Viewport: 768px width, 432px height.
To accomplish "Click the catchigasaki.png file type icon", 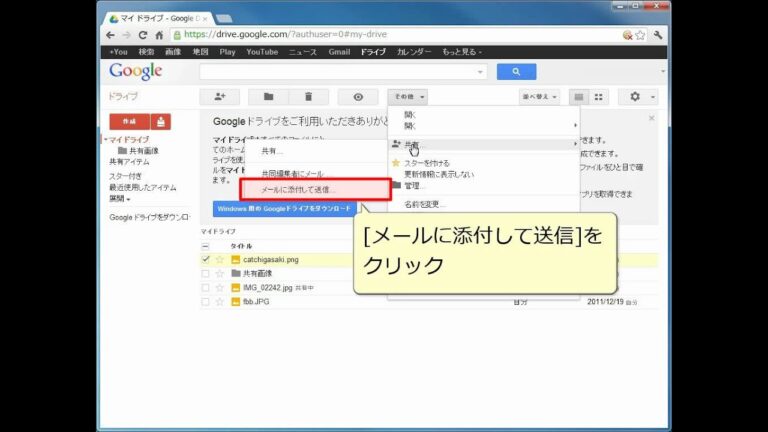I will 236,260.
